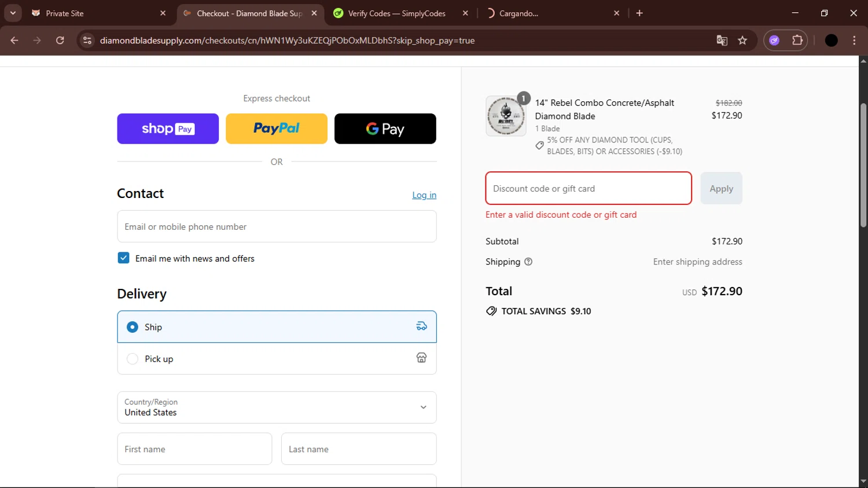The width and height of the screenshot is (868, 488).
Task: Focus the Last name field
Action: (359, 449)
